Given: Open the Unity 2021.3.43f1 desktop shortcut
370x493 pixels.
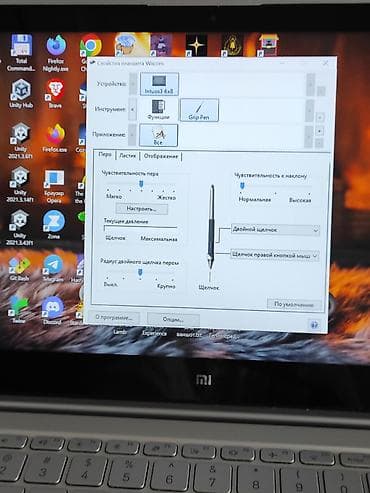Looking at the screenshot, I should click(x=19, y=228).
